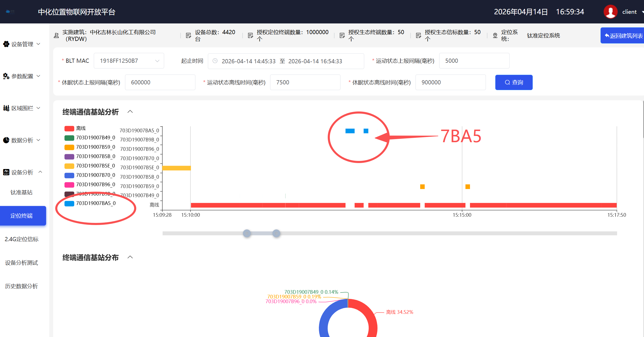Click the left zoom slider handle
The image size is (644, 337).
(x=247, y=233)
